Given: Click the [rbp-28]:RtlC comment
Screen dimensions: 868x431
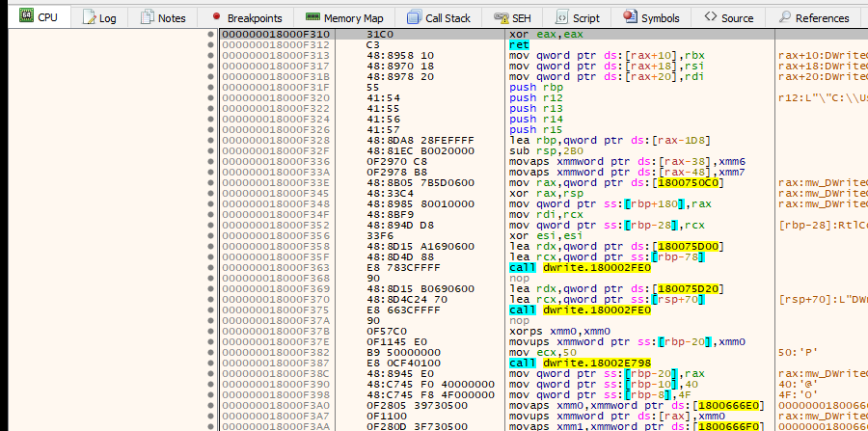Looking at the screenshot, I should (x=823, y=226).
